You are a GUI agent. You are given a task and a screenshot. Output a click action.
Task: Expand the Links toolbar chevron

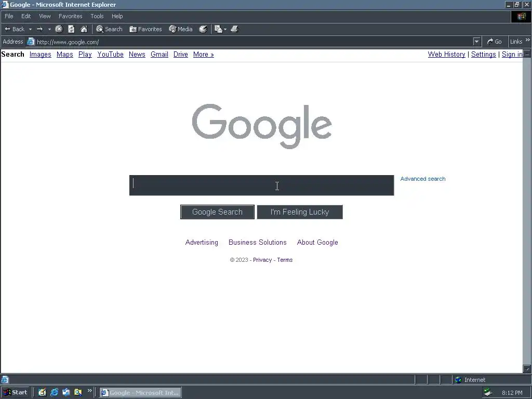click(x=528, y=40)
